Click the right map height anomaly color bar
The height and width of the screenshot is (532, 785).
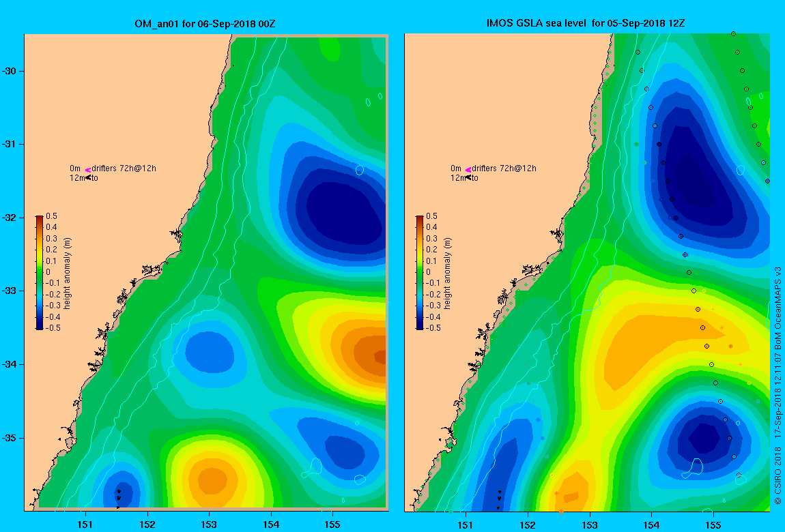(420, 273)
